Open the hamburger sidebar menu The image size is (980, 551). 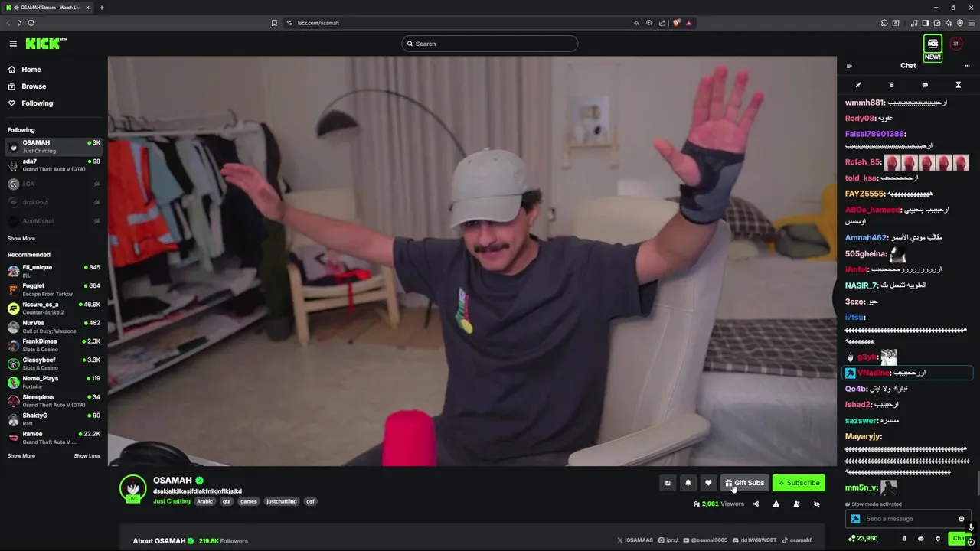point(12,44)
